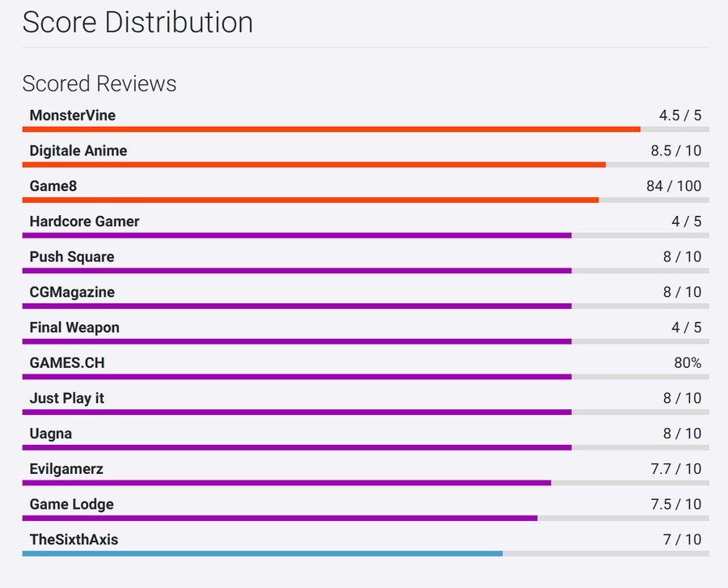Select Hardcore Gamer's 4 / 5 score

[686, 222]
